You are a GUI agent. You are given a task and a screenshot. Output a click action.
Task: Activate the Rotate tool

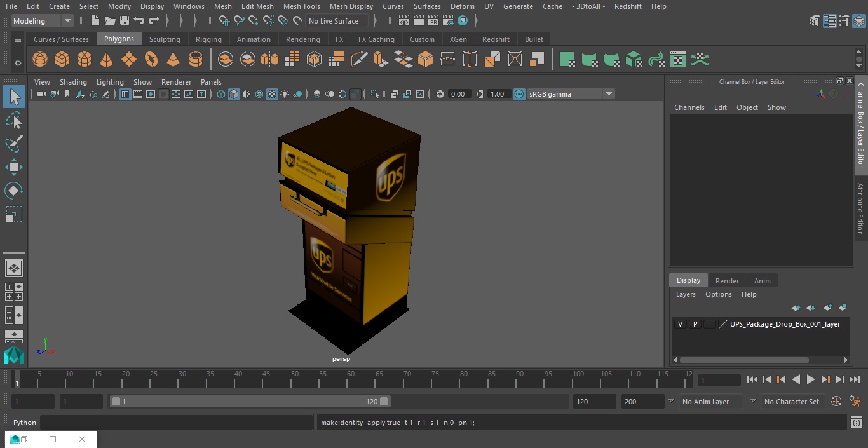coord(14,191)
